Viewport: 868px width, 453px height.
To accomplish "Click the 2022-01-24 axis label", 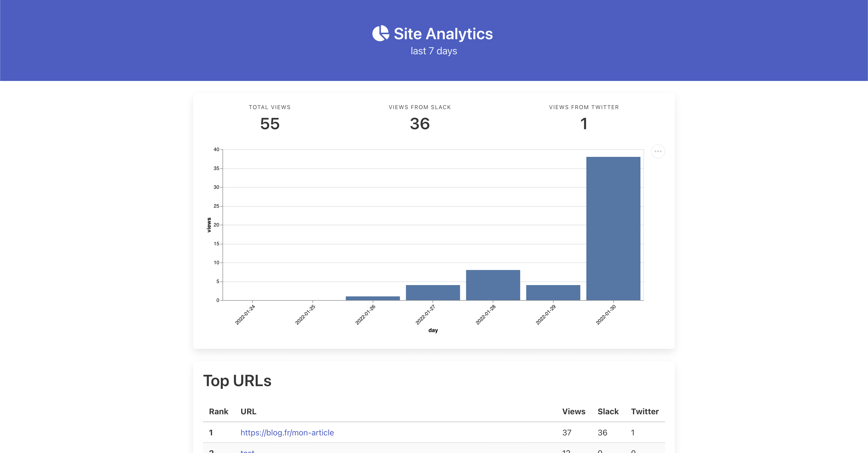I will 245,315.
